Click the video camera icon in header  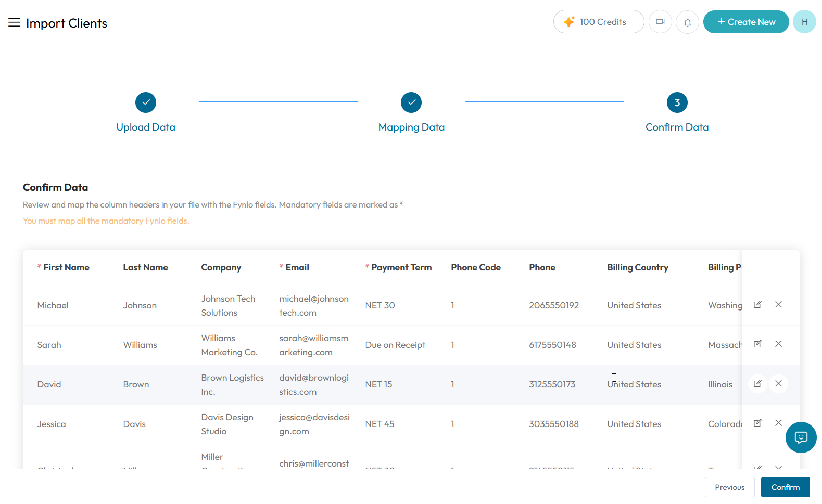[x=660, y=22]
